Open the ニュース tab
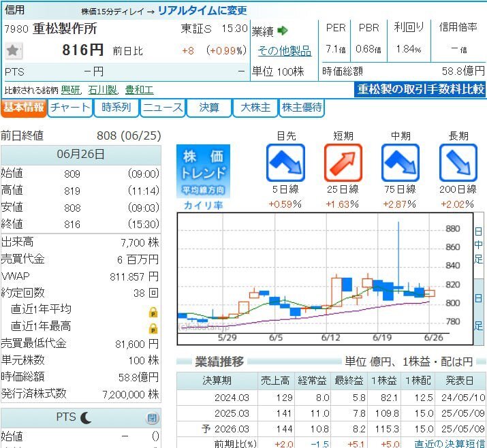Screen dimensions: 487x448 click(x=163, y=108)
